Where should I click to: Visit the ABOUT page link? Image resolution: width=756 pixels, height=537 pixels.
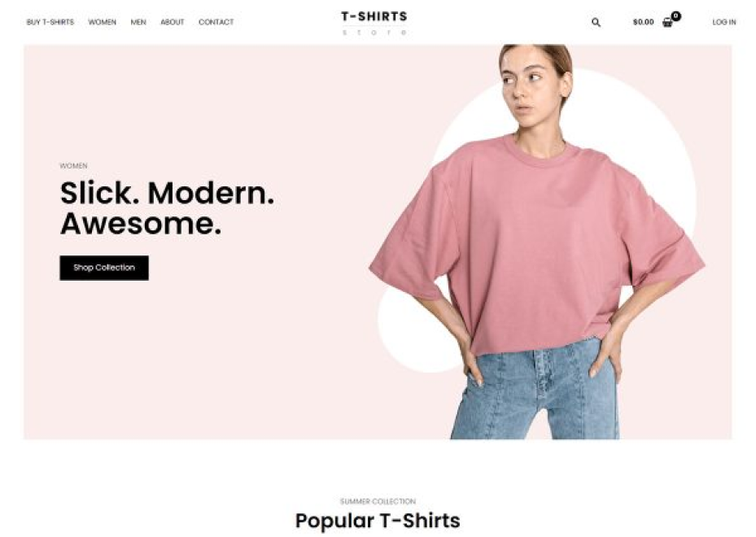coord(173,22)
